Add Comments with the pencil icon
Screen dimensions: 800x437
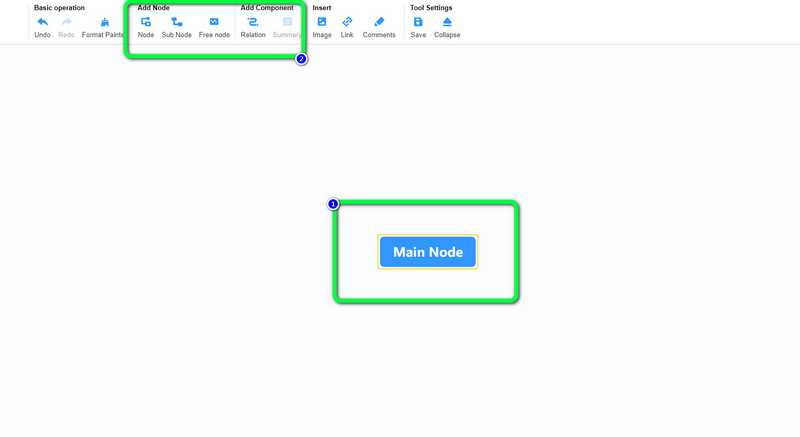point(379,22)
